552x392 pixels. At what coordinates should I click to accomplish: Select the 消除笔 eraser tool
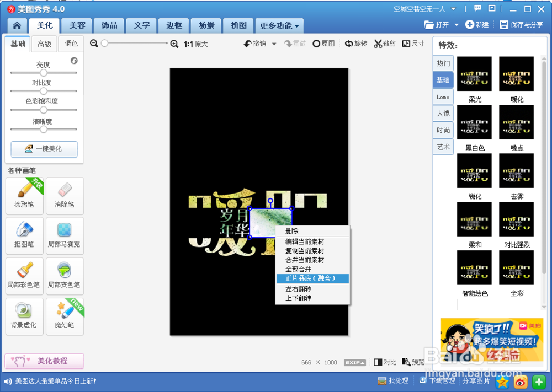click(x=65, y=196)
